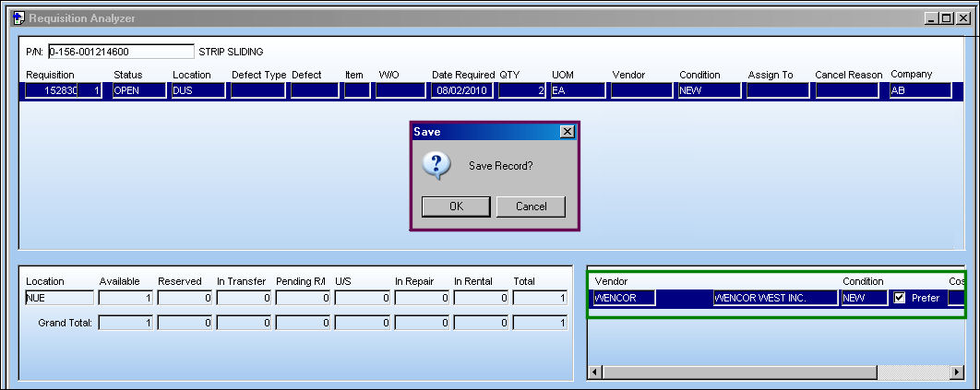Click the OPEN status field

click(x=139, y=90)
